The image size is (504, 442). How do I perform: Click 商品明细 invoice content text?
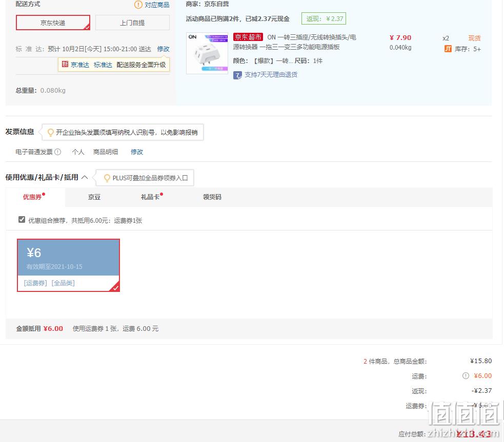[x=106, y=152]
